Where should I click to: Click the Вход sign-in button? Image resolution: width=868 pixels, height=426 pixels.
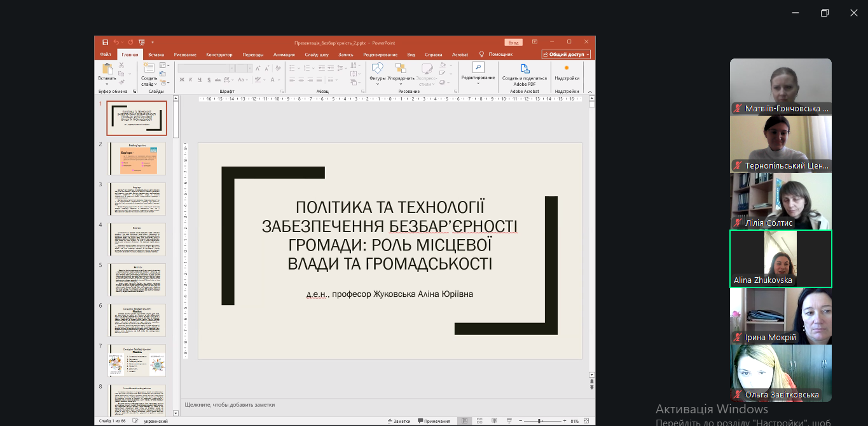(513, 43)
